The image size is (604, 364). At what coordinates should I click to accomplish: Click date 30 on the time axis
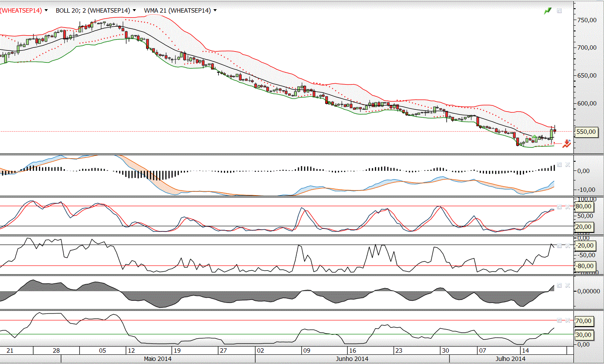tap(445, 350)
